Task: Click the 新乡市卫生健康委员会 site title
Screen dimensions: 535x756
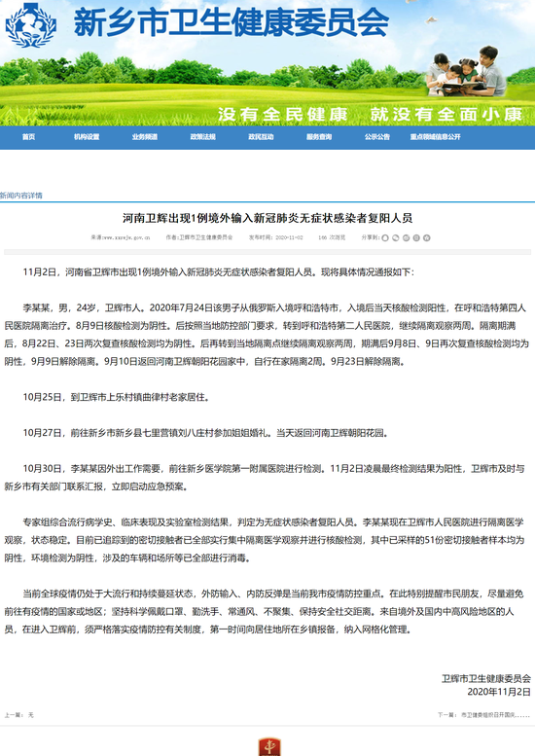Action: click(231, 22)
